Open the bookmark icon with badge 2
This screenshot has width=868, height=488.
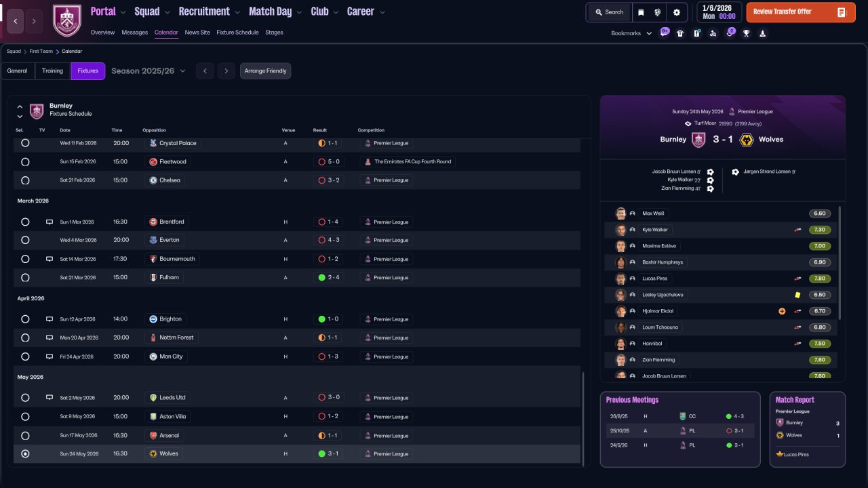coord(730,33)
